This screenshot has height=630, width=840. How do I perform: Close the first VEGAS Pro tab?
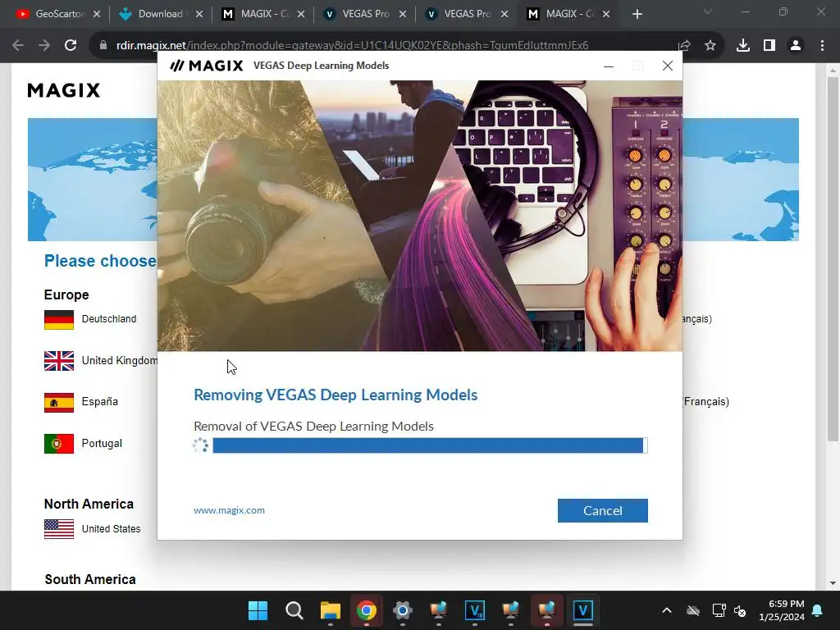point(403,15)
